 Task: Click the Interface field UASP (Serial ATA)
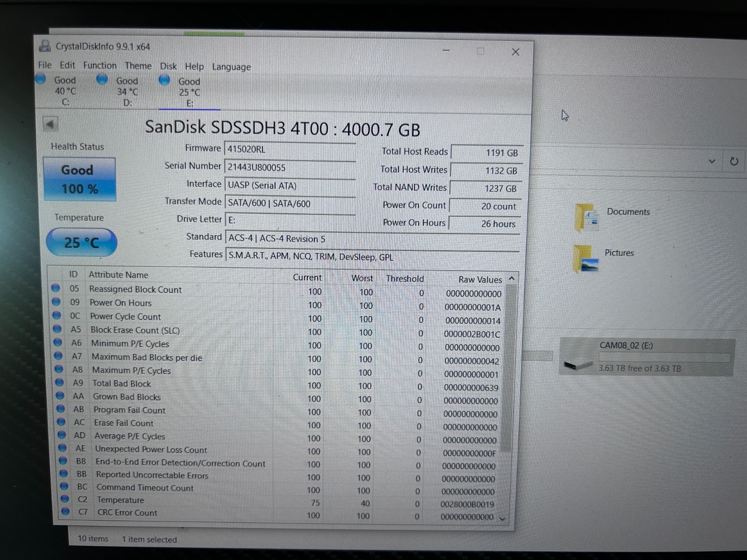[x=290, y=185]
